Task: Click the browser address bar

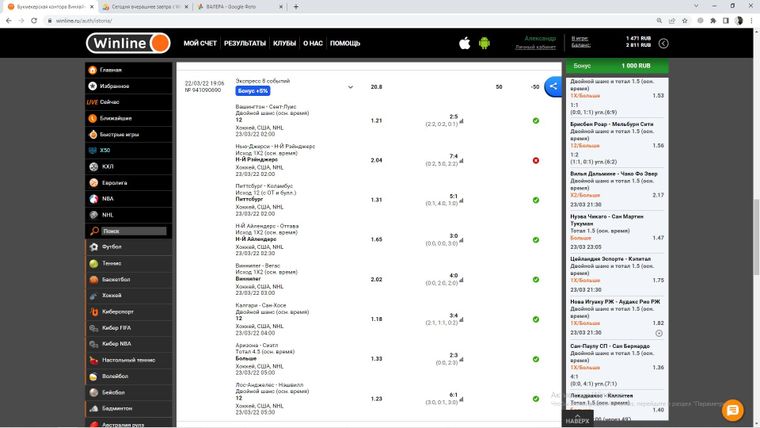Action: pos(349,21)
